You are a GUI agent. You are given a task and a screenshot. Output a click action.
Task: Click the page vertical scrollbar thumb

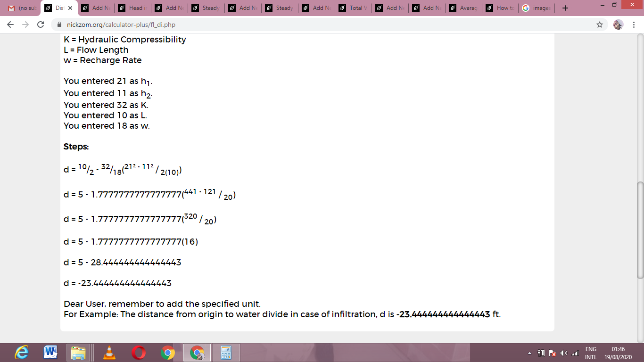(x=640, y=230)
